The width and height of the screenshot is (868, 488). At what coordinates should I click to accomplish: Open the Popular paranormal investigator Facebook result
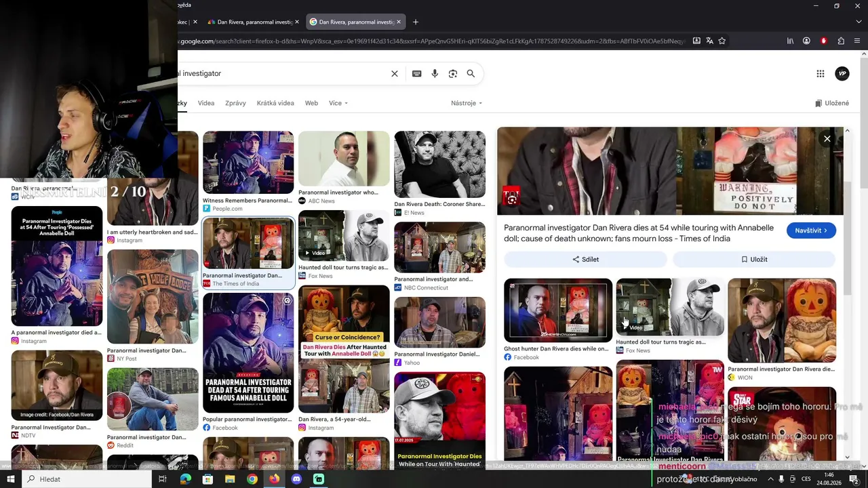[248, 352]
